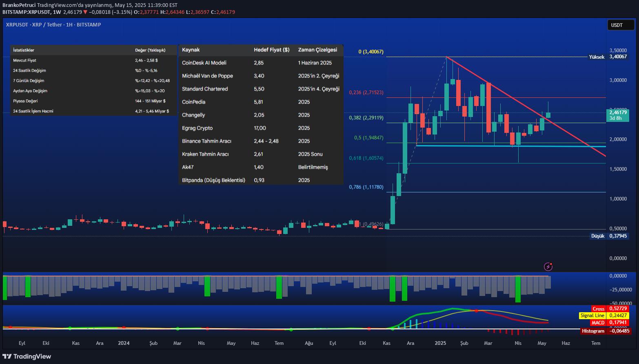639x364 pixels.
Task: Click the Belirtilmemiş timeline cell
Action: (313, 167)
